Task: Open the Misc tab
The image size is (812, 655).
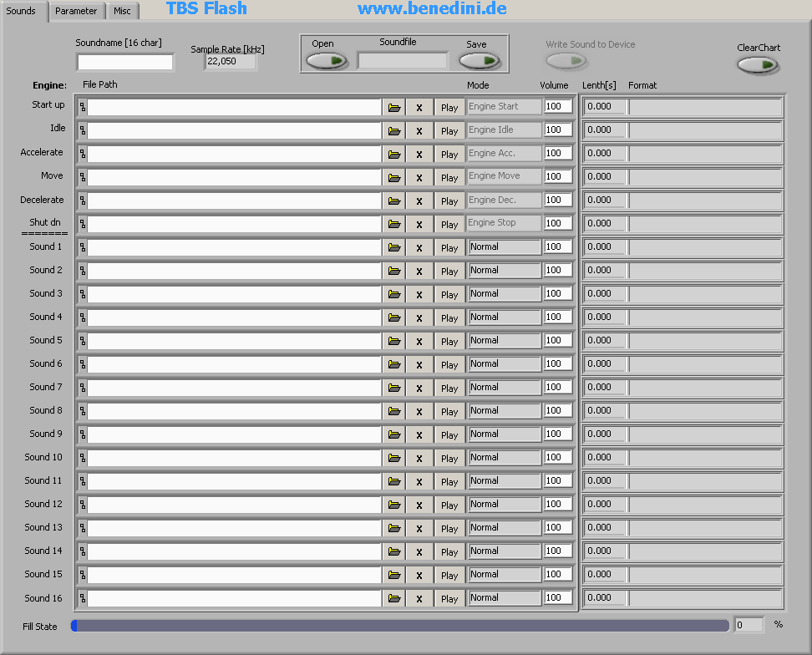Action: click(x=122, y=11)
